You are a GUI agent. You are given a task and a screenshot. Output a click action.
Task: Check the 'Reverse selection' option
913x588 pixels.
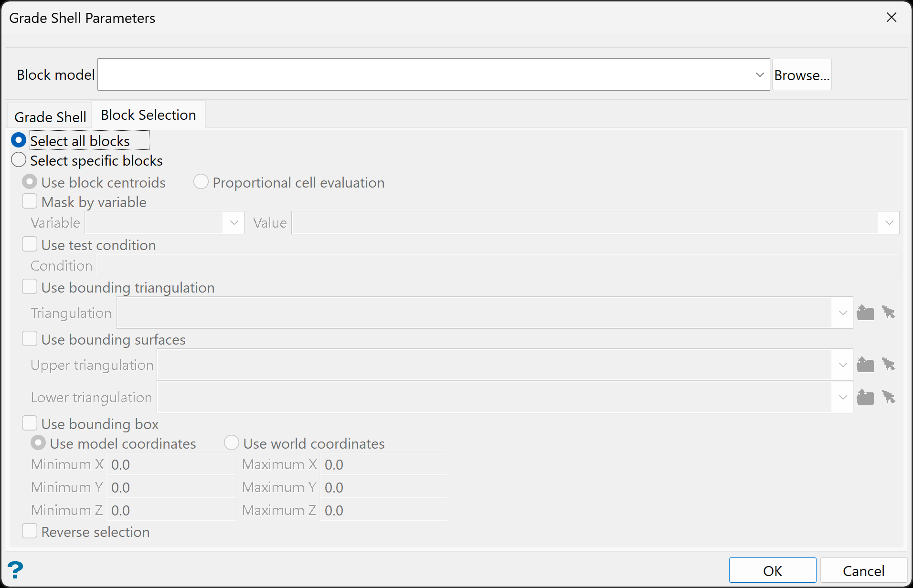pyautogui.click(x=30, y=532)
